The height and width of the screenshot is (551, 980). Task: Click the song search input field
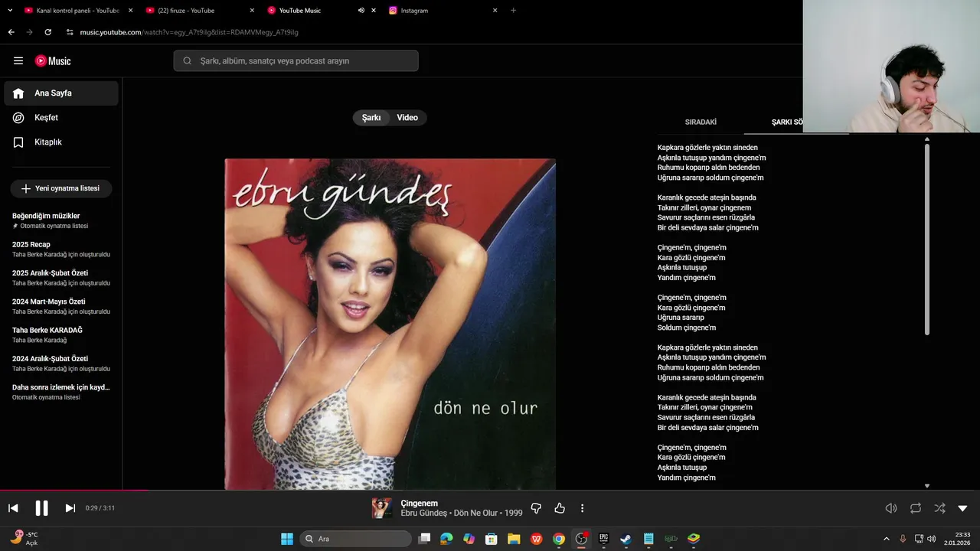[x=296, y=61]
